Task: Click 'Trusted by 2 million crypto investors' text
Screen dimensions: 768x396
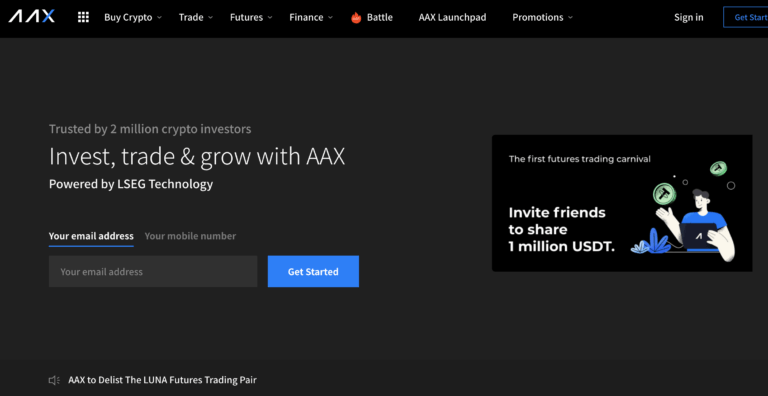Action: click(x=150, y=129)
